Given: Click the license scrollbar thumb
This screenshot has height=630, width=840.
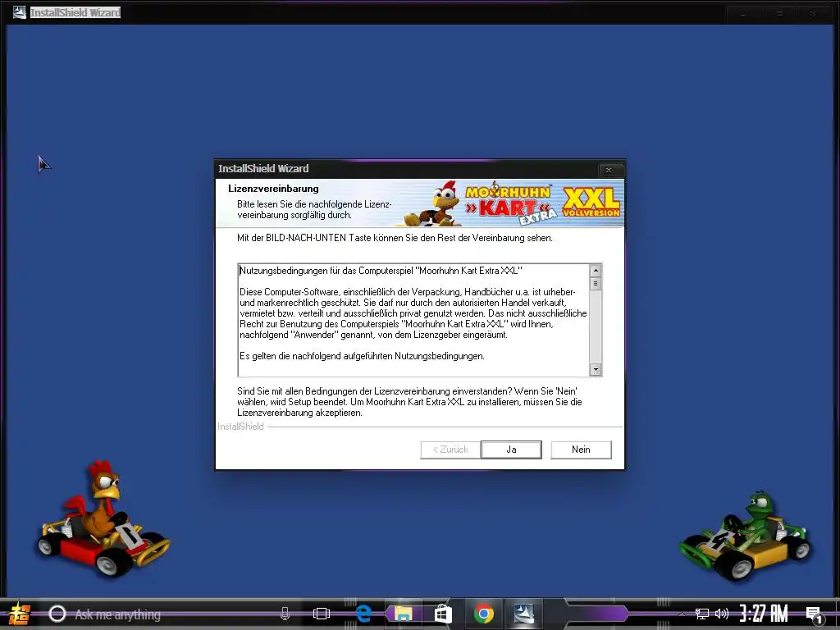Looking at the screenshot, I should point(596,283).
